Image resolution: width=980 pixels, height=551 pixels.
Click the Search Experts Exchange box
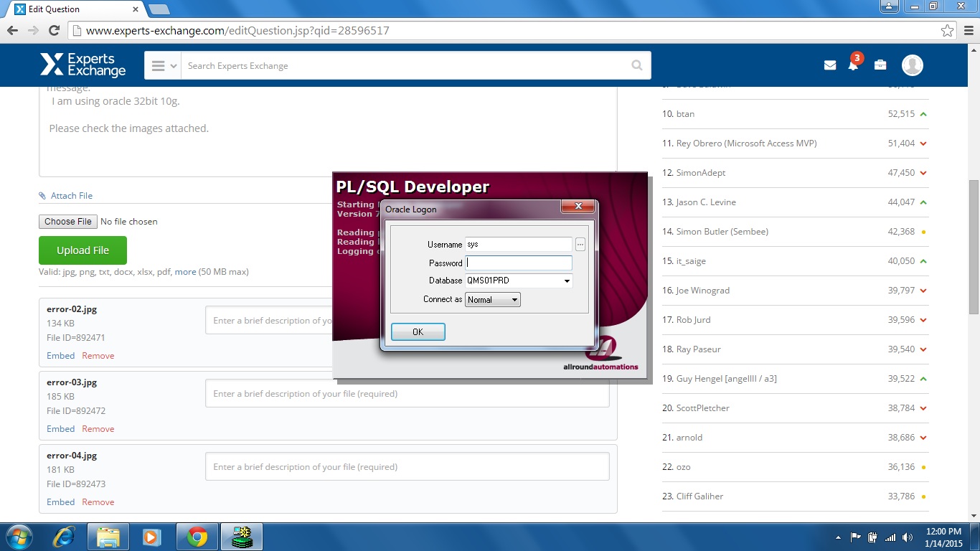pos(405,65)
